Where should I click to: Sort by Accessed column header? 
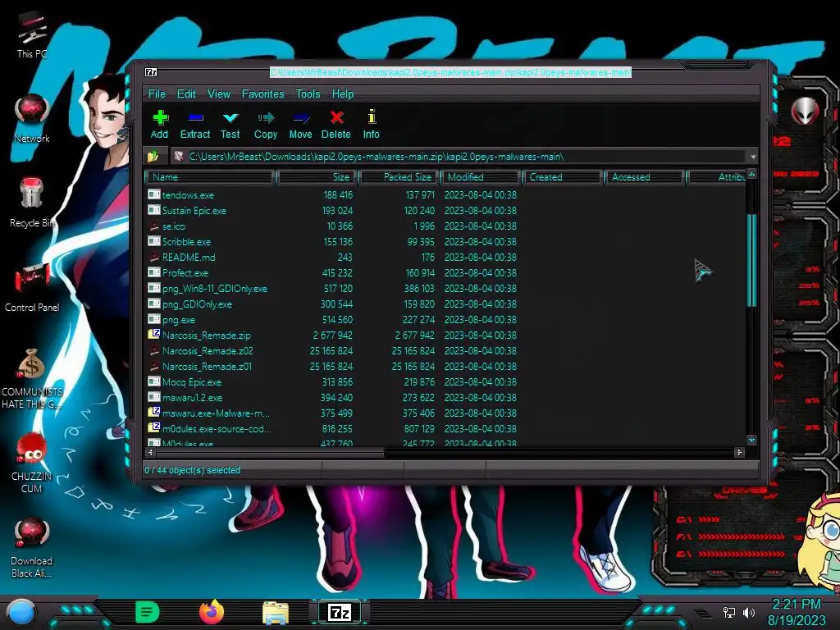pos(645,177)
